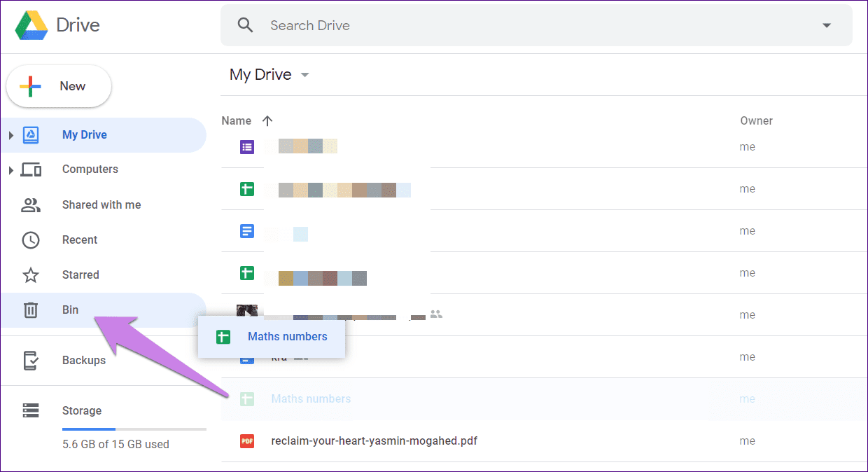
Task: Click Sheets icon in fourth file row
Action: 247,273
